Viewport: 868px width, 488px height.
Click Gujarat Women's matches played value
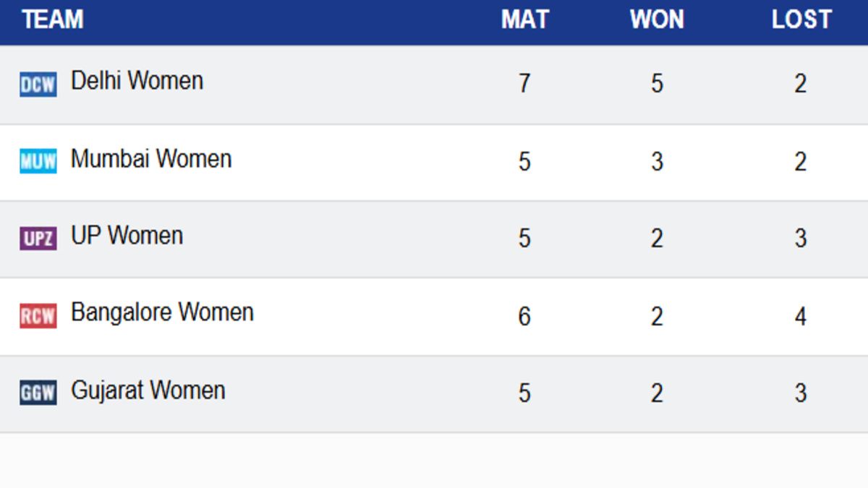[524, 393]
